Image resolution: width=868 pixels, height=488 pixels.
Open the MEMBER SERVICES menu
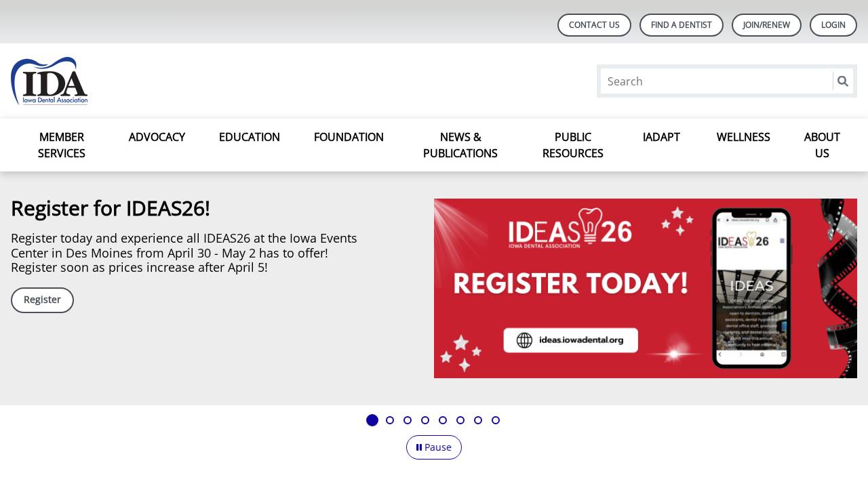[x=61, y=145]
